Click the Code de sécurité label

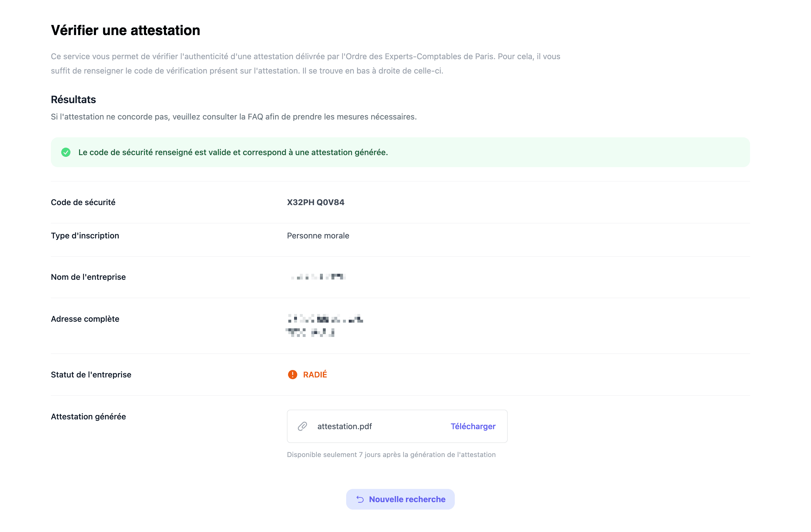click(x=83, y=202)
